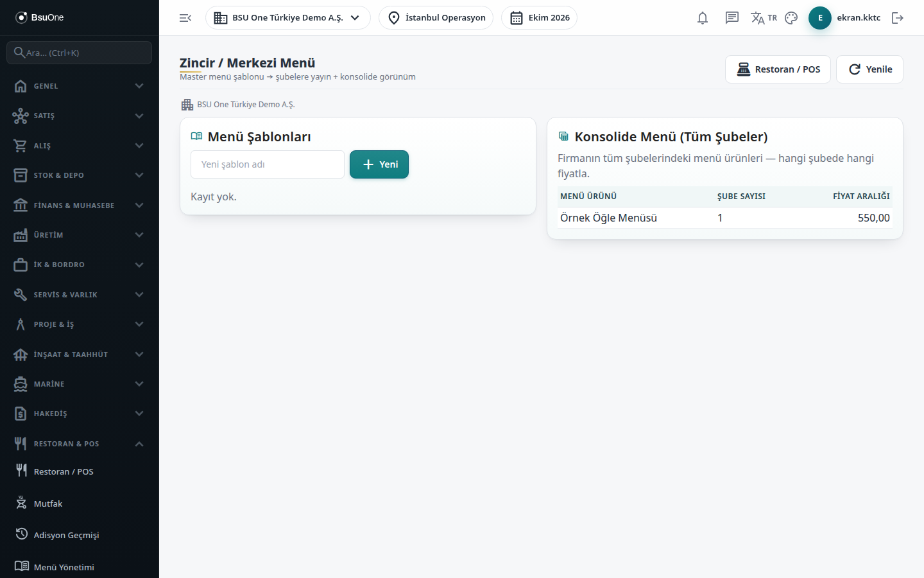Click the Üretim factory icon

point(21,235)
